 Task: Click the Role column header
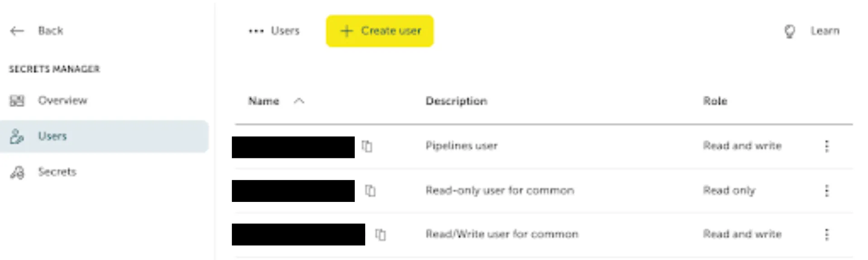pyautogui.click(x=715, y=101)
